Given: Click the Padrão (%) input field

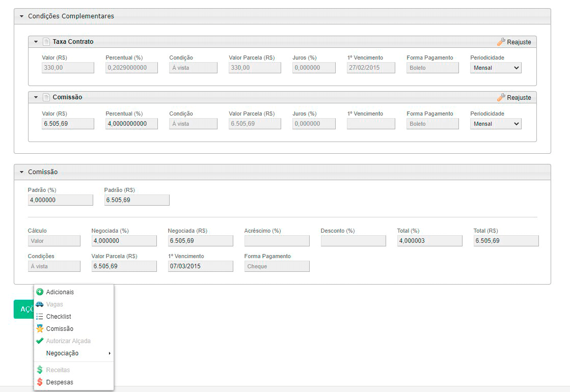Looking at the screenshot, I should point(60,200).
